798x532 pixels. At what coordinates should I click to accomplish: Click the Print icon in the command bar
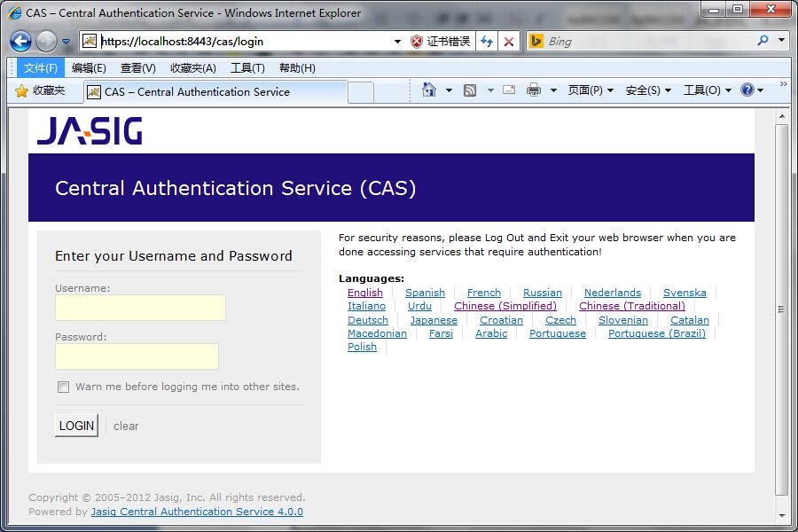(534, 90)
